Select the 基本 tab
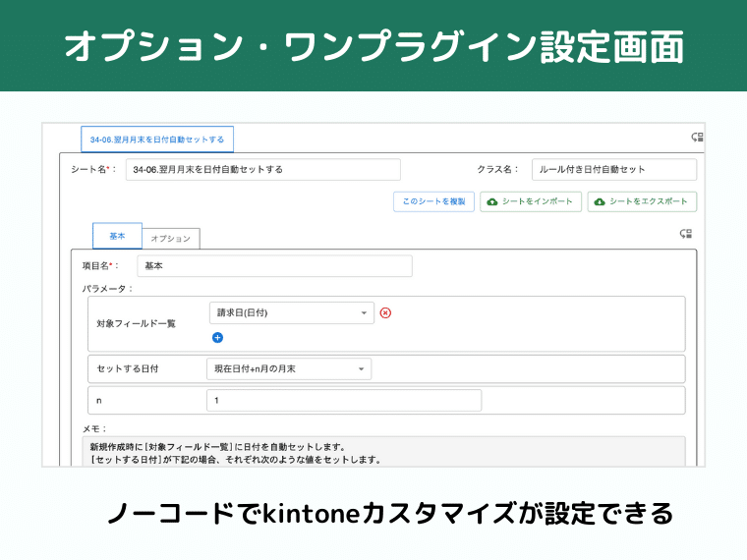This screenshot has height=560, width=747. click(x=117, y=237)
